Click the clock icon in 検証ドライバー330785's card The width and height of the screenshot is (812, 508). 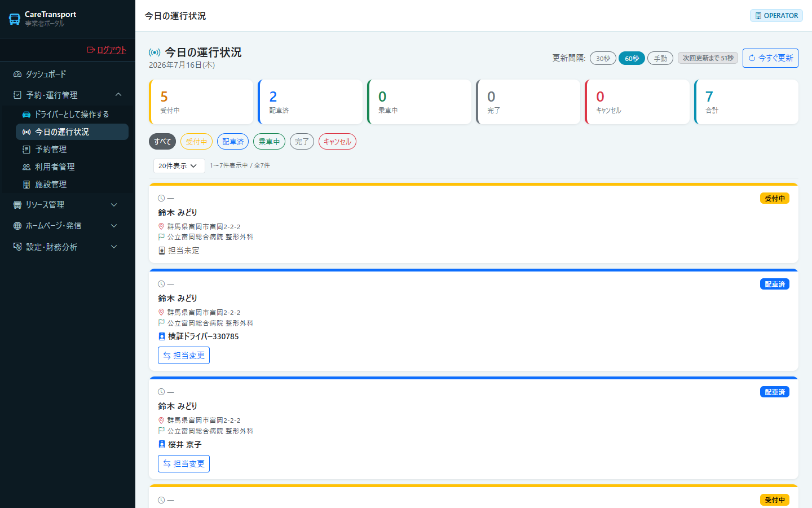tap(161, 284)
